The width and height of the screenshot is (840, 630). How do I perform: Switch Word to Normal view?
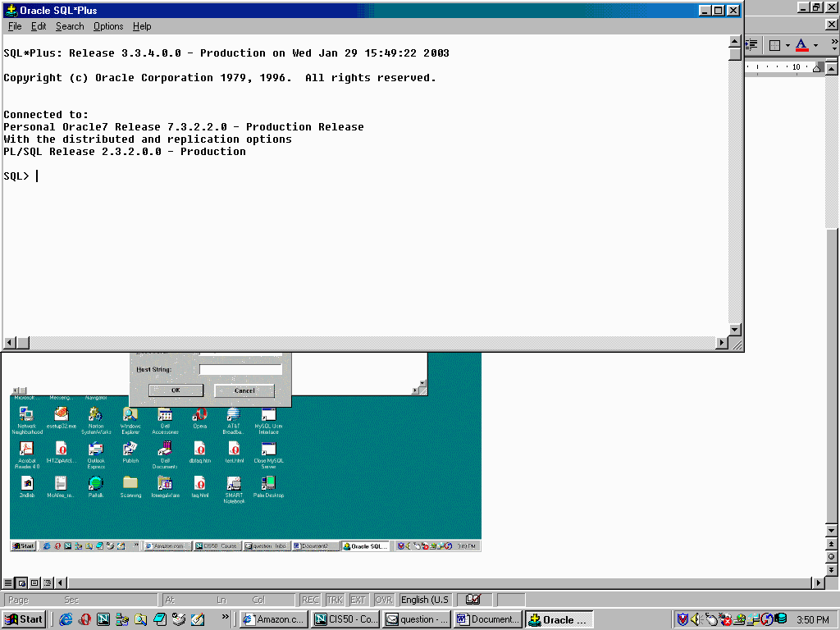(8, 583)
